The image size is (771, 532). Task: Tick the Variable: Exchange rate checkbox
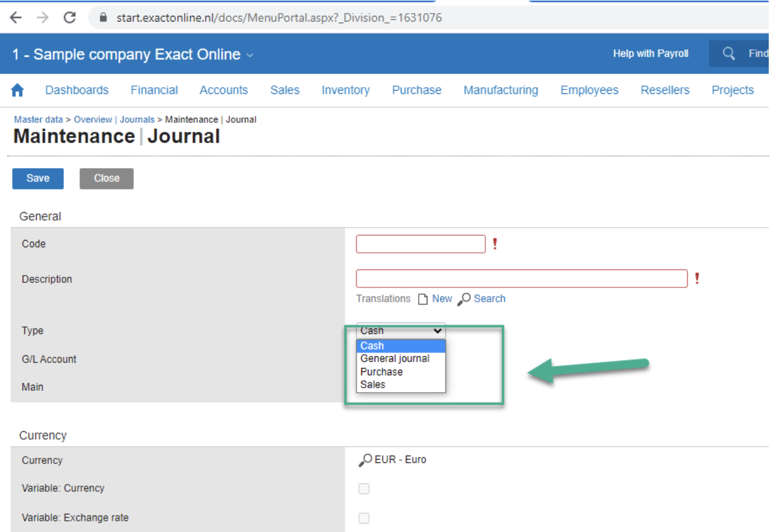point(364,518)
